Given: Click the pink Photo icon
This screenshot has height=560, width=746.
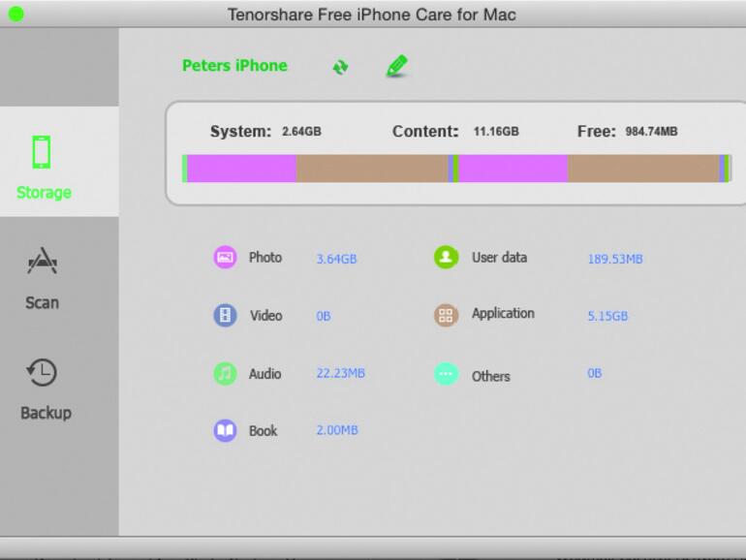Looking at the screenshot, I should pyautogui.click(x=225, y=258).
